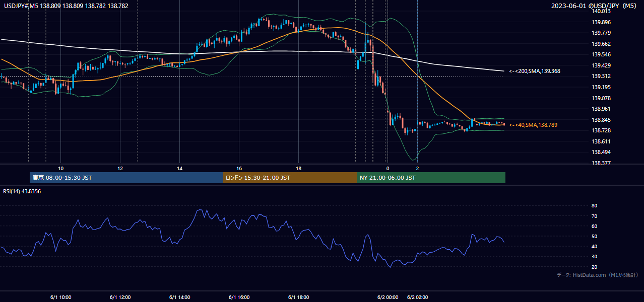This screenshot has width=644, height=302.
Task: Click price axis value 139.195
Action: 602,87
